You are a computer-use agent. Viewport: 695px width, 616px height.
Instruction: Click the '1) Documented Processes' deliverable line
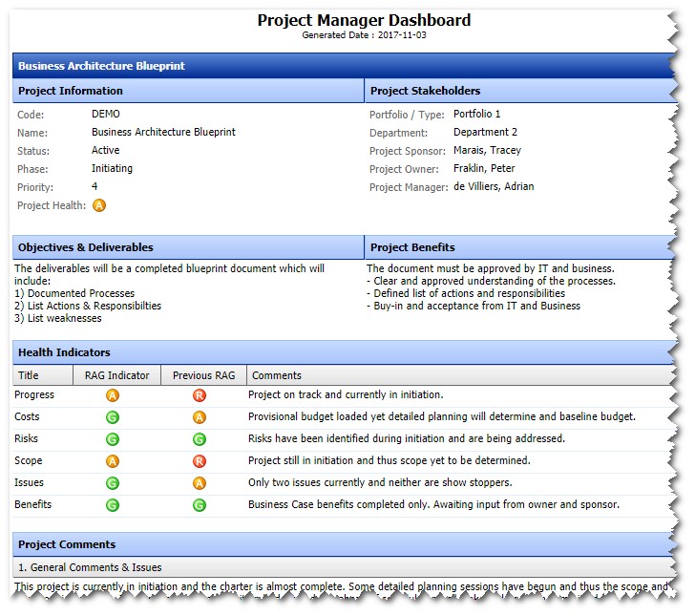pyautogui.click(x=74, y=293)
